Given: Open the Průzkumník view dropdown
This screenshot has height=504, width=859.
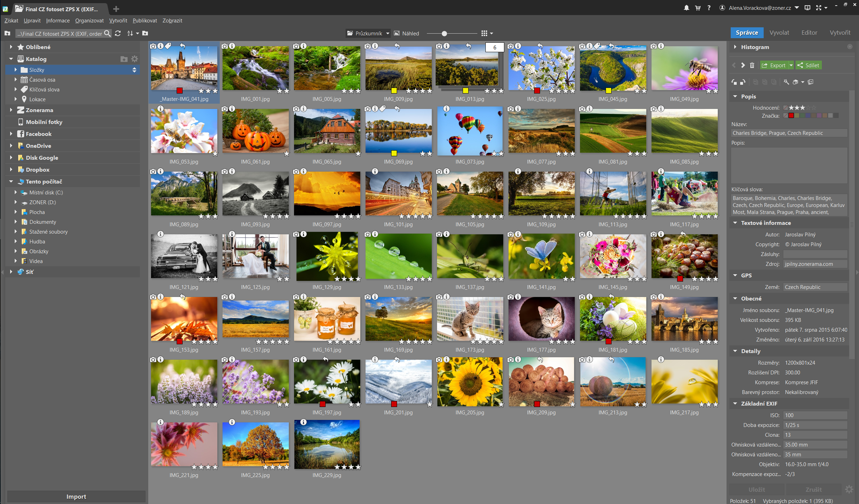Looking at the screenshot, I should click(387, 33).
